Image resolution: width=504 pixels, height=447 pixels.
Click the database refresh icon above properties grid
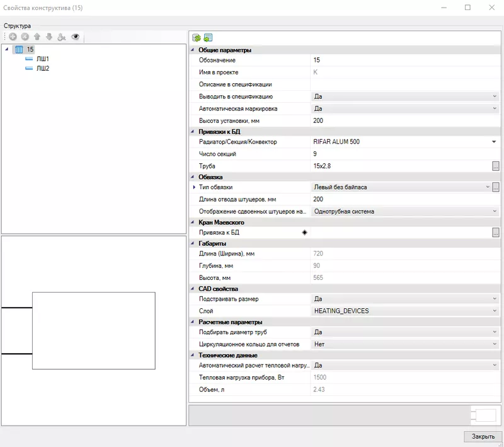coord(196,38)
